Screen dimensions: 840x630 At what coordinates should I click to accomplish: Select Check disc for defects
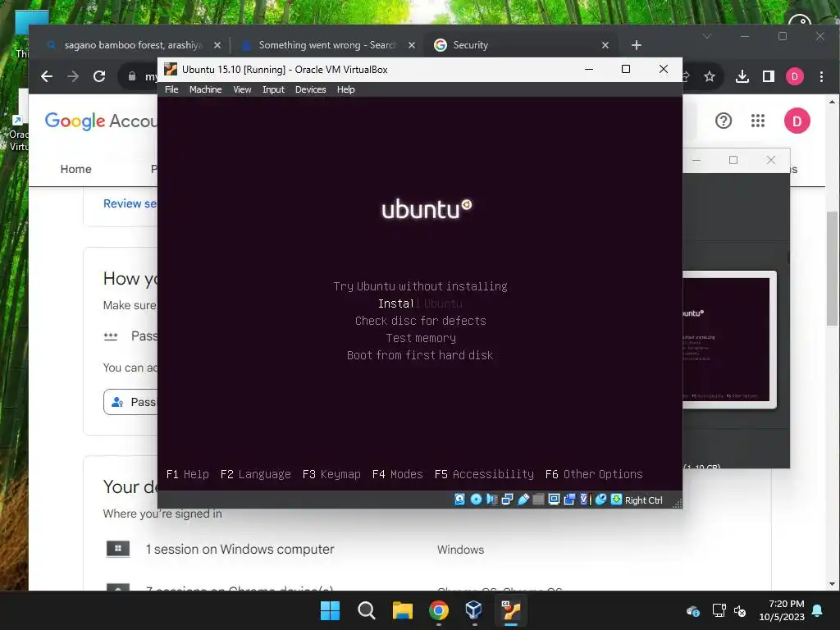pos(420,321)
